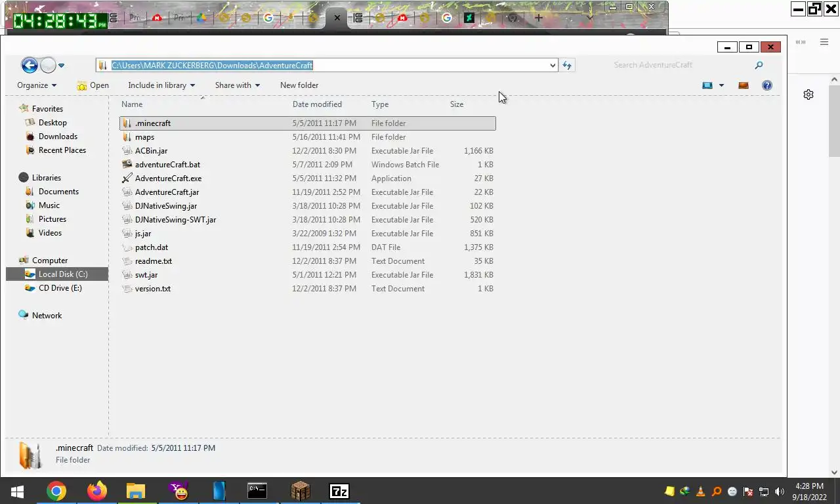Select the .minecraft folder
The height and width of the screenshot is (504, 840).
tap(307, 123)
